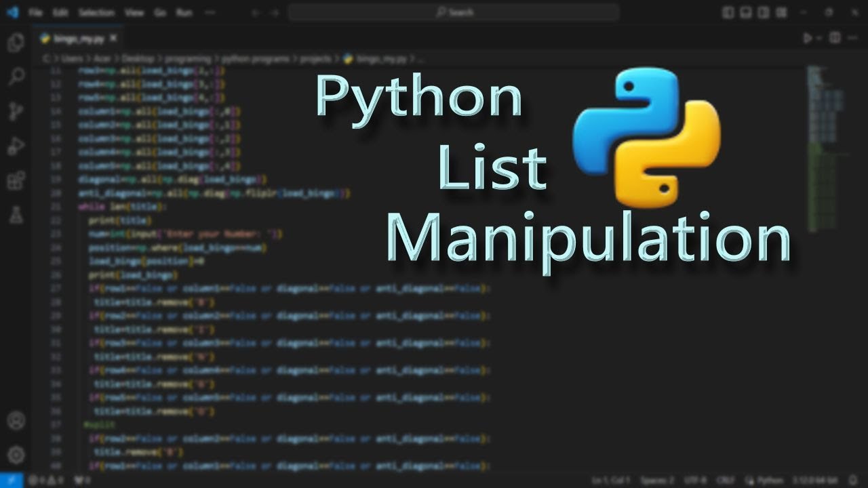Open the File menu

(x=36, y=12)
